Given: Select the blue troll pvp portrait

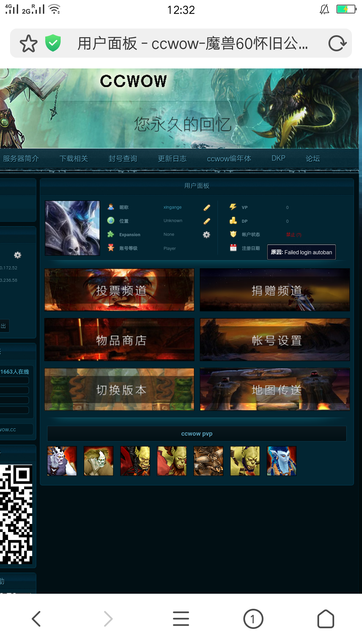Looking at the screenshot, I should pos(282,461).
